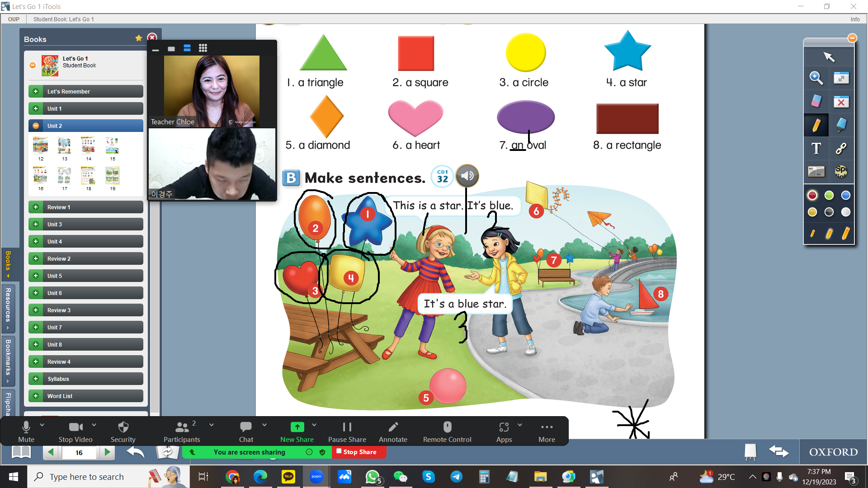This screenshot has width=868, height=488.
Task: Pause Share in Zoom toolbar
Action: click(347, 432)
